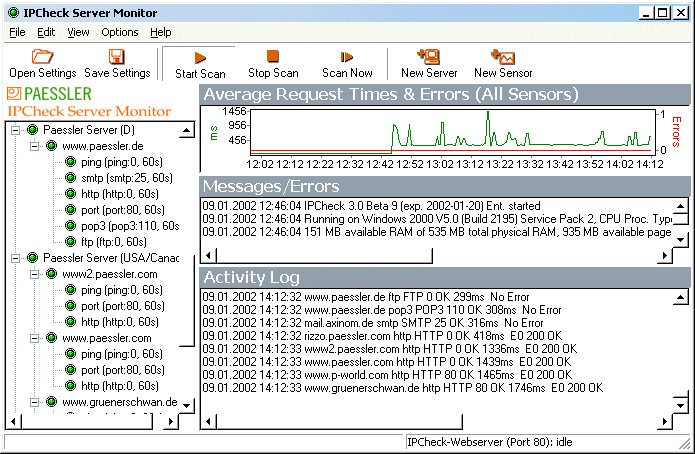Select log entry mail.axinom.de smtp 316ms
The image size is (695, 454).
tap(373, 323)
